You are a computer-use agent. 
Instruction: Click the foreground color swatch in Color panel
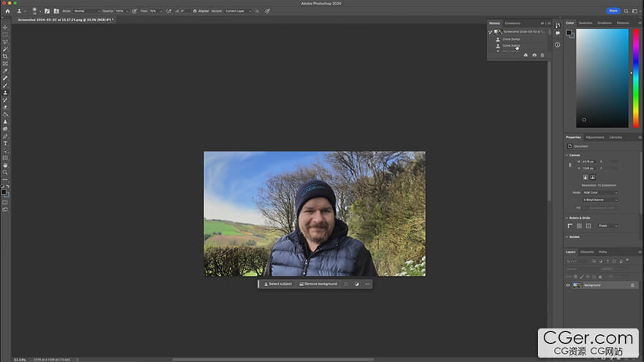(569, 33)
